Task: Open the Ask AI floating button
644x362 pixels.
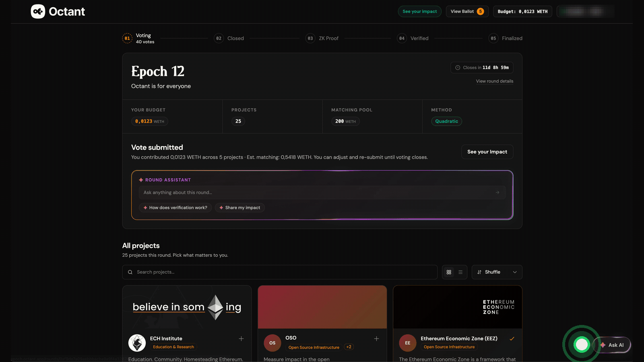Action: (612, 345)
